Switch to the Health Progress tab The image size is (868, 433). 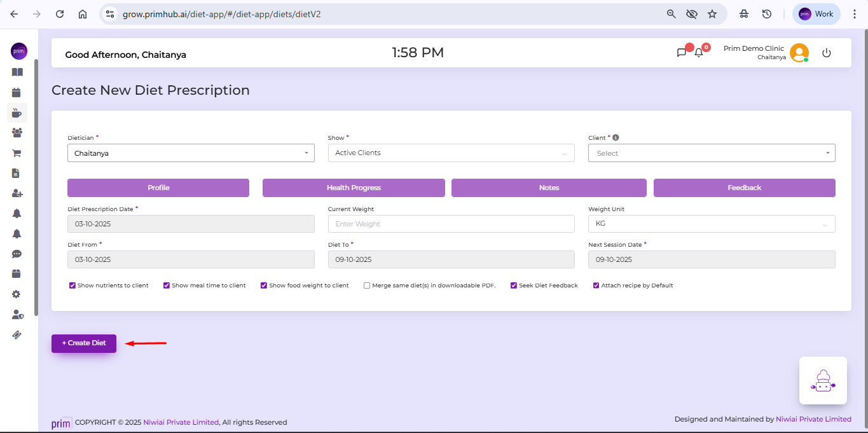click(354, 188)
